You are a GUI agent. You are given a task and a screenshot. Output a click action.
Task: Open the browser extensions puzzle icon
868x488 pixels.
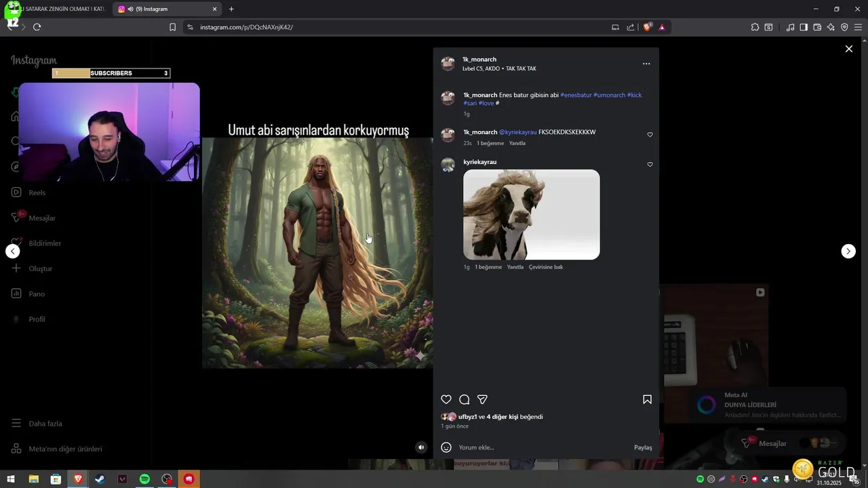pos(755,27)
